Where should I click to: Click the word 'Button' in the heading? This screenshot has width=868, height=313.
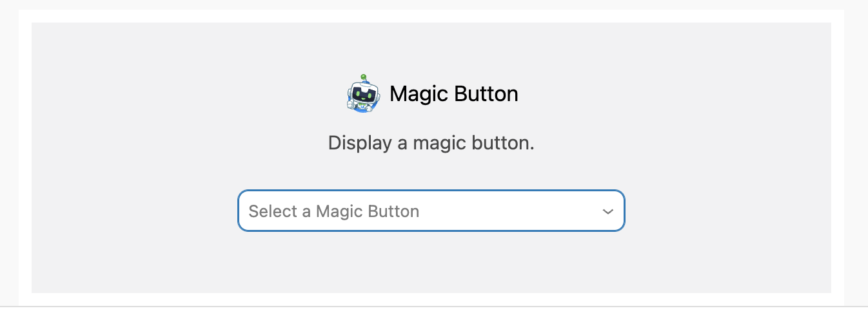[x=486, y=94]
